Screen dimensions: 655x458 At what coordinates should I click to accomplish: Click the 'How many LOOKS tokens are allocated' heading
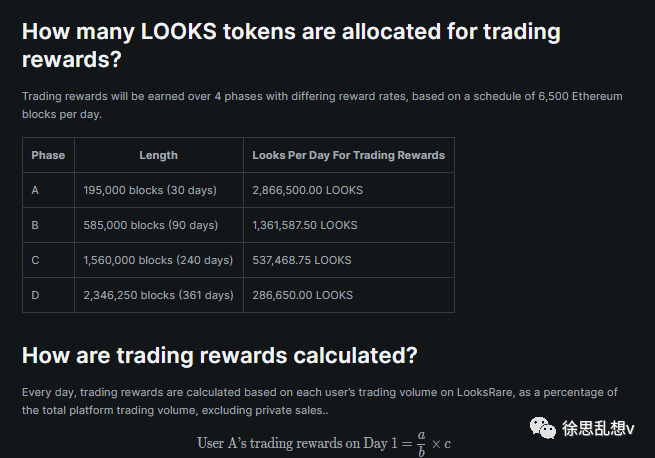coord(291,45)
